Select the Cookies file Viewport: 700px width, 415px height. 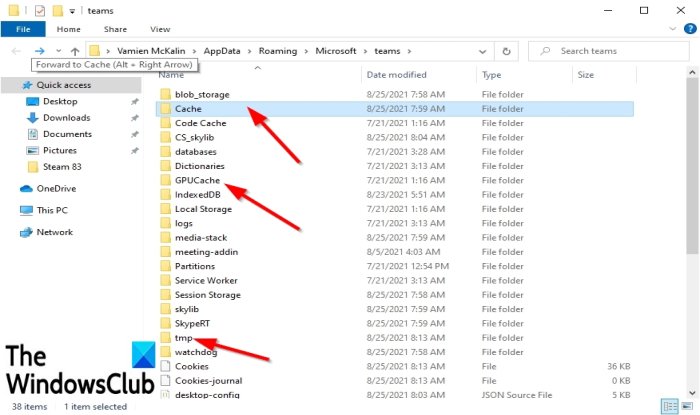coord(192,366)
